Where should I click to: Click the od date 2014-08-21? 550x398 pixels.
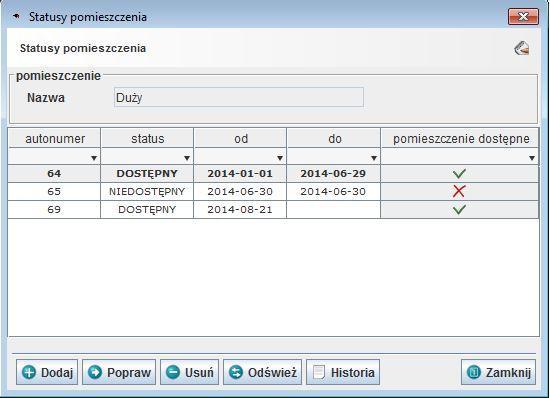pos(240,209)
